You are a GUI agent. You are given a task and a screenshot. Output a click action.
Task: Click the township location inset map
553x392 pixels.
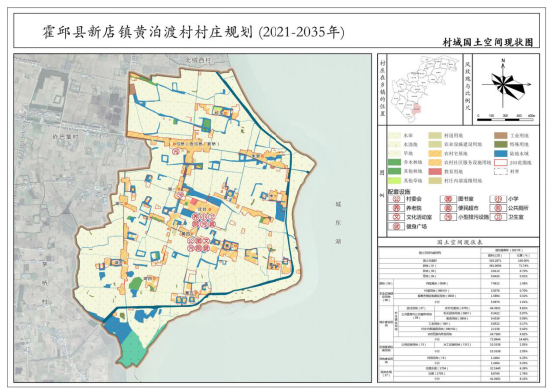tap(425, 89)
